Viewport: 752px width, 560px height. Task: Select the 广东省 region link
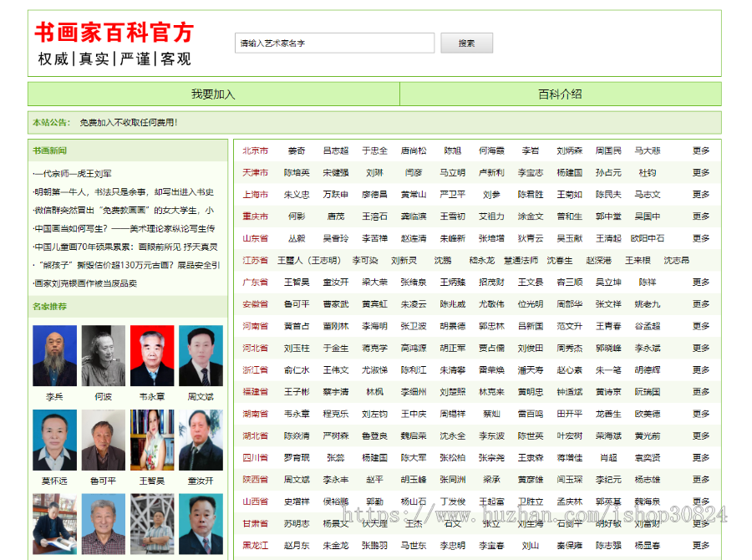click(x=255, y=283)
